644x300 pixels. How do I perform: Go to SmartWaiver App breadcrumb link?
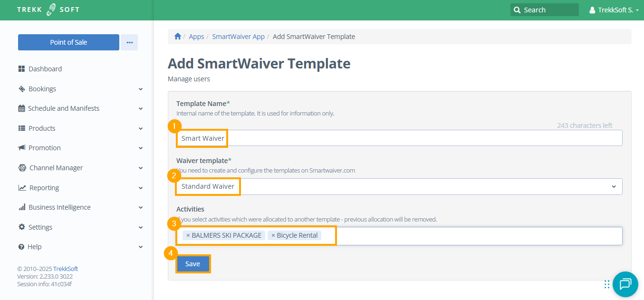pos(238,37)
